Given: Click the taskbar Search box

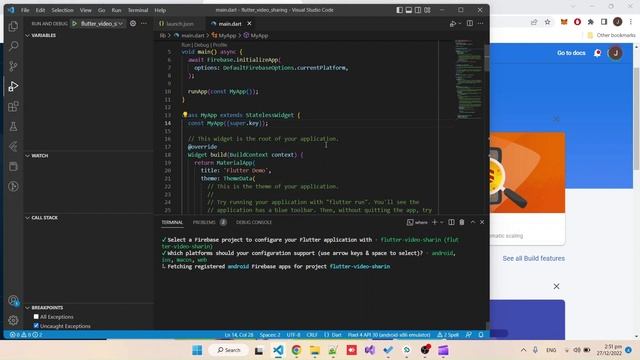Looking at the screenshot, I should pos(229,350).
